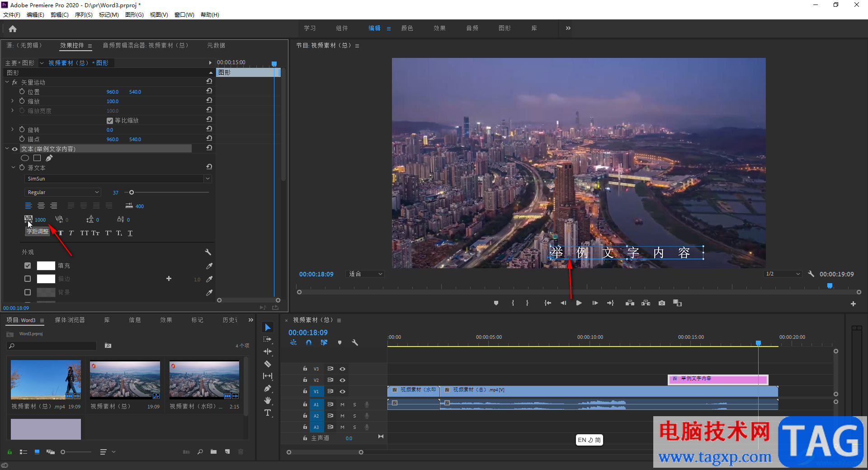The image size is (868, 470).
Task: Click the project search field
Action: click(52, 346)
